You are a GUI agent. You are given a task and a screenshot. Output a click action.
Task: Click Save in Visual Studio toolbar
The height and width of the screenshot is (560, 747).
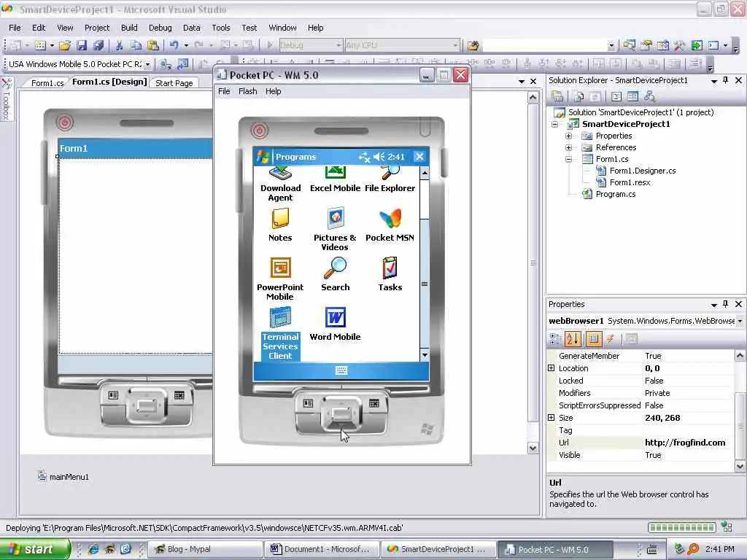82,45
